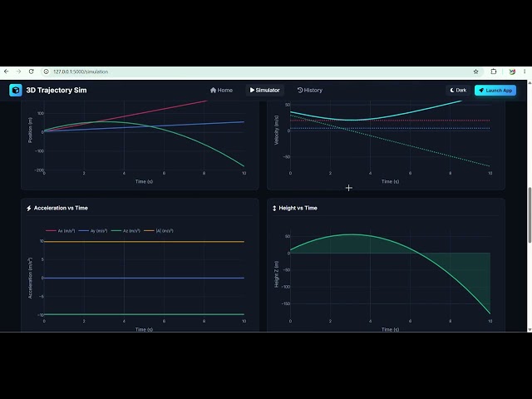Click the 3D Trajectory Sim title text

[x=57, y=91]
